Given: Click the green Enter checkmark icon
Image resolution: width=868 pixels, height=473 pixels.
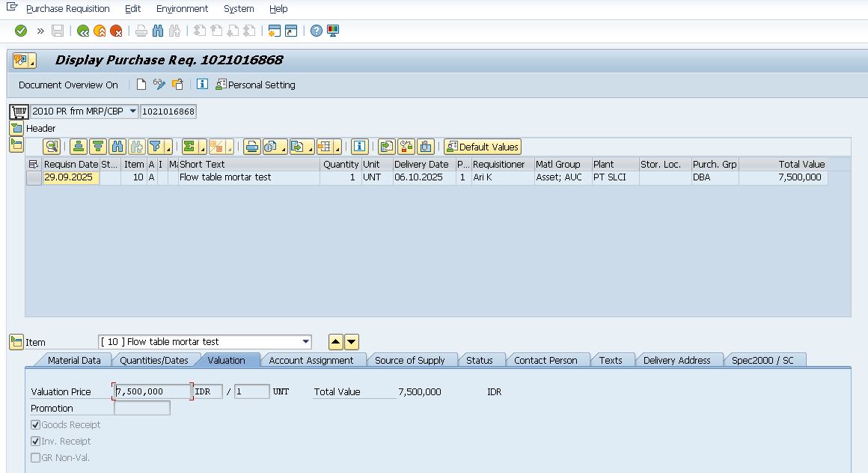Looking at the screenshot, I should 21,31.
